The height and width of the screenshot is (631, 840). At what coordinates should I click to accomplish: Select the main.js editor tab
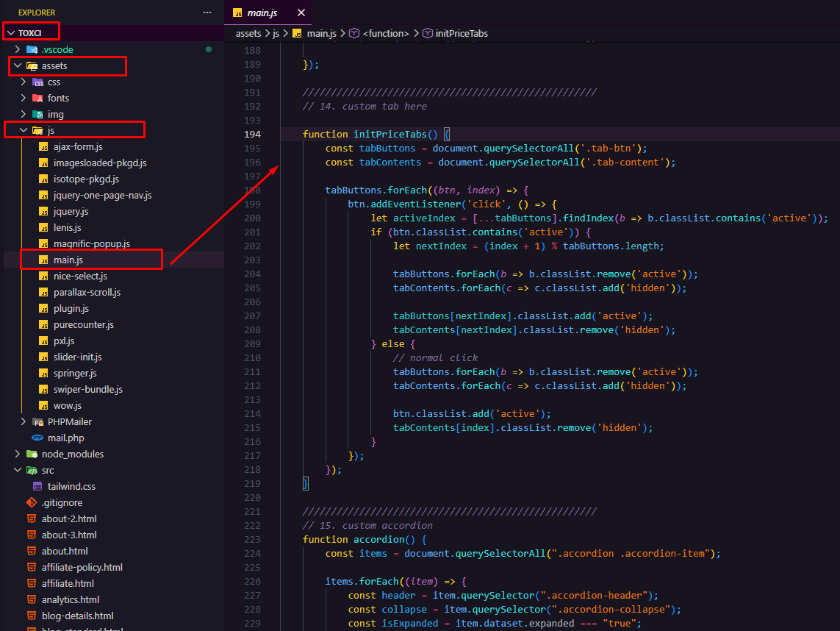coord(262,13)
